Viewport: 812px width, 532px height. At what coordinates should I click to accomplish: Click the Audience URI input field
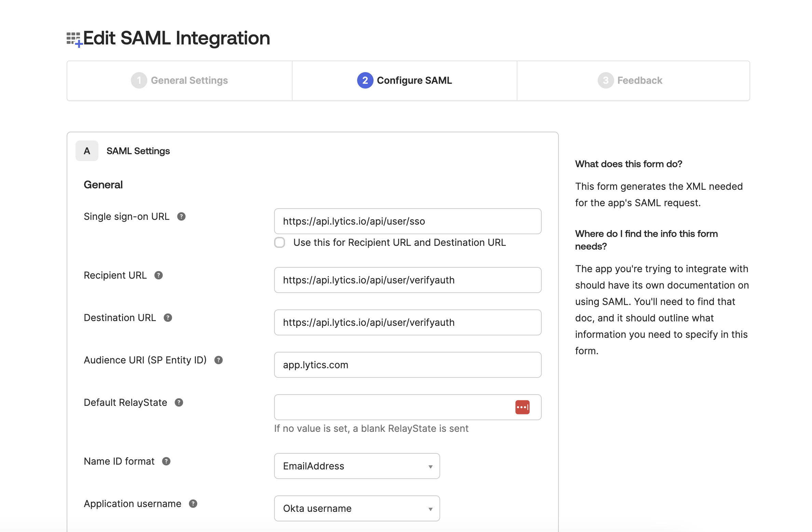(408, 365)
